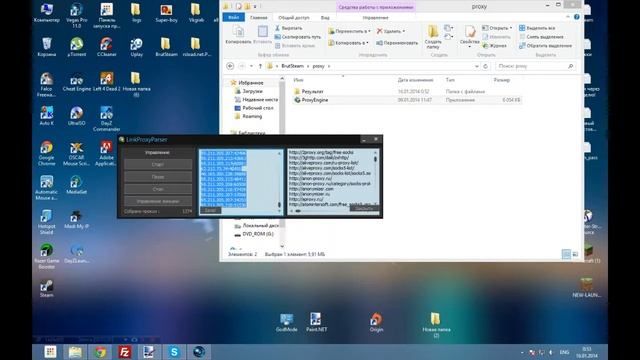Viewport: 640px width, 360px height.
Task: Click the Explorer help question-mark icon
Action: tap(576, 17)
